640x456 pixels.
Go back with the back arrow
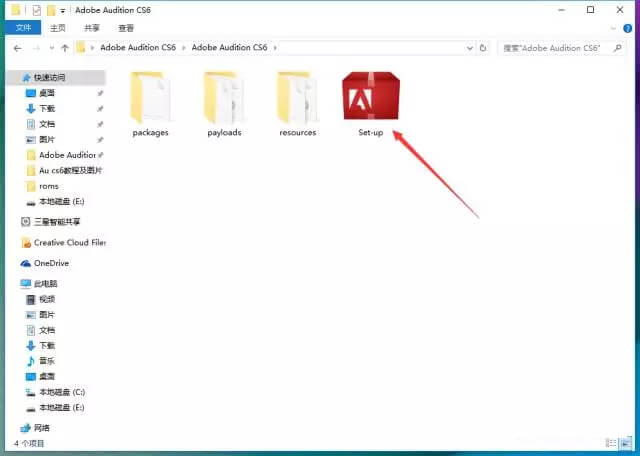click(17, 48)
